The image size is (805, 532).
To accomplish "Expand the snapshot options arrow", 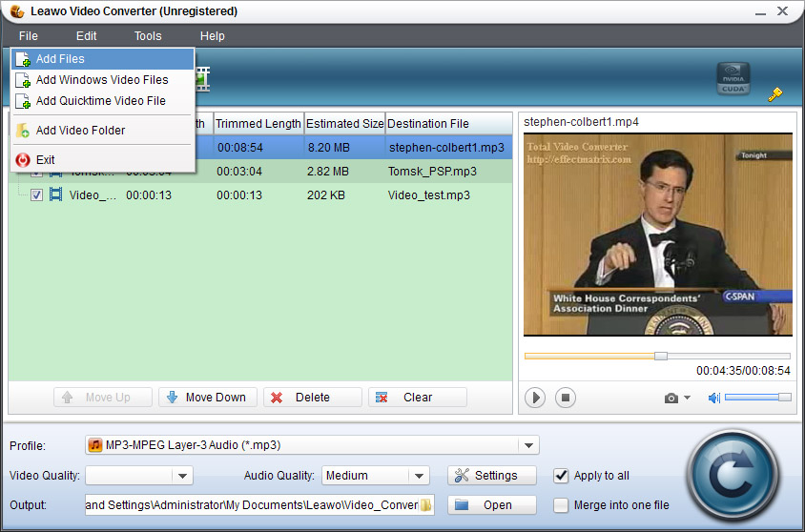I will coord(687,398).
